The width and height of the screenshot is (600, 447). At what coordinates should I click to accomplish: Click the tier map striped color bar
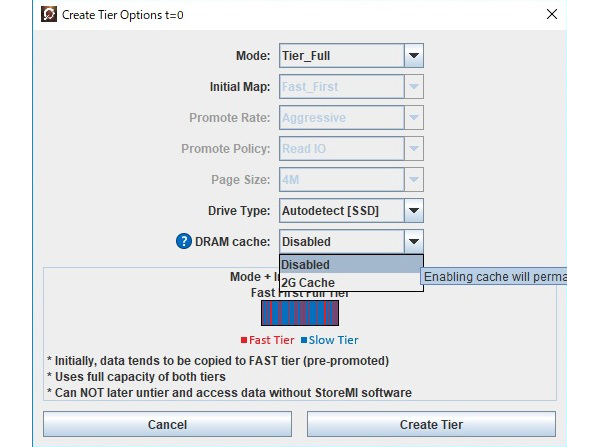pos(300,313)
